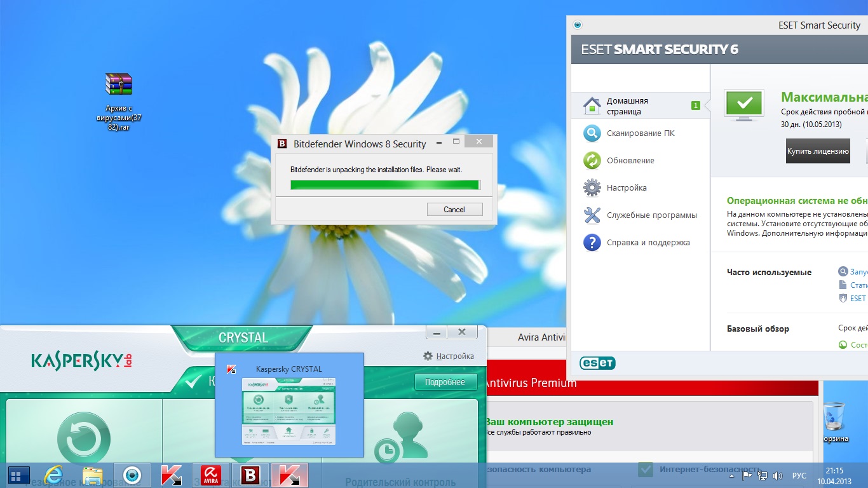Click the Kaspersky settings gear icon
Screen dimensions: 868x488
click(428, 356)
